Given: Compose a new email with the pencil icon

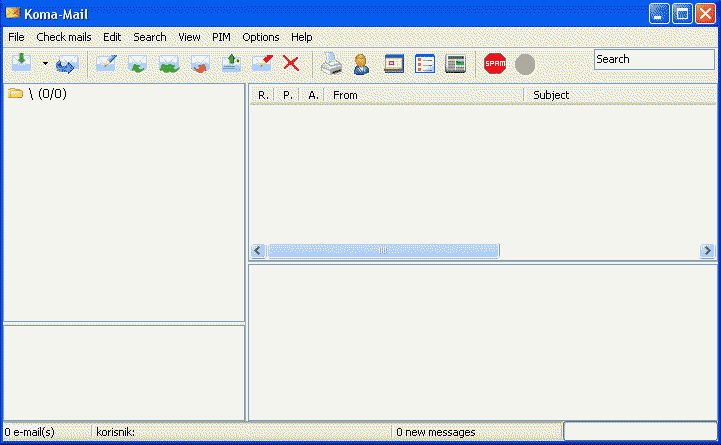Looking at the screenshot, I should (x=106, y=64).
